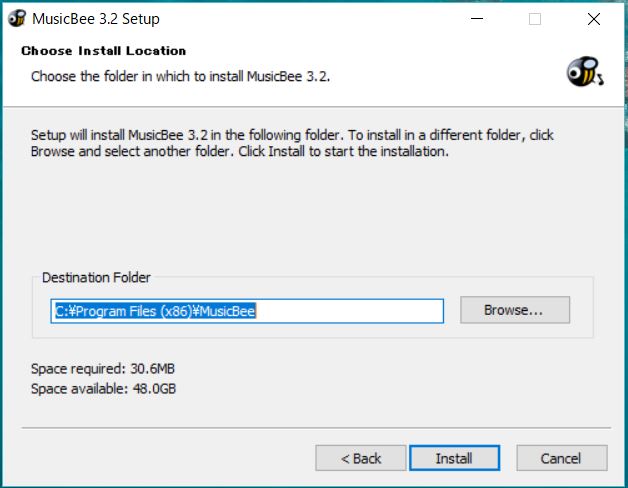628x488 pixels.
Task: Click the "MusicBee 3.2 Setup" window title
Action: point(96,19)
